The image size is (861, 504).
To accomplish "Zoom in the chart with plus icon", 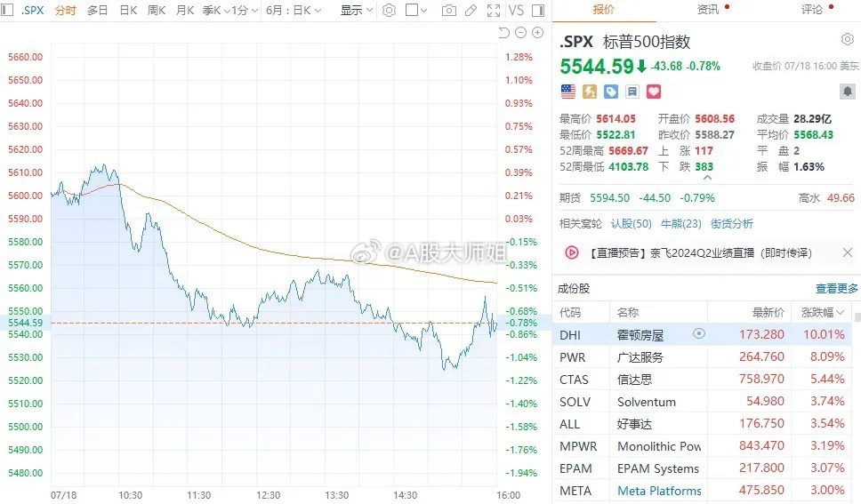I will (538, 33).
